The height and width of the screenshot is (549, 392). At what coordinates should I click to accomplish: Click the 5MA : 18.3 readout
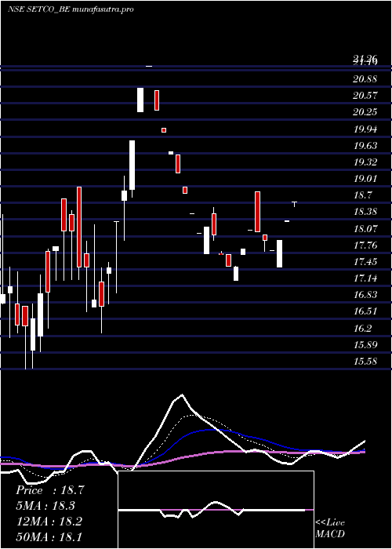(x=45, y=506)
